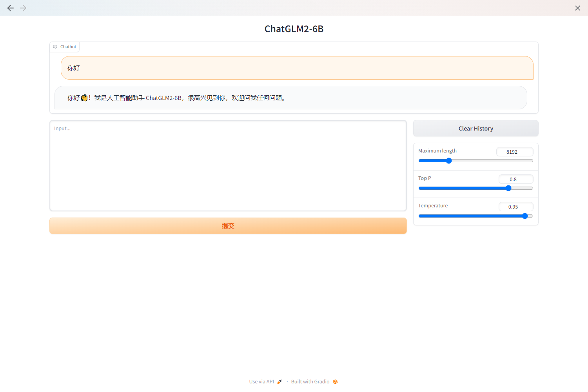The width and height of the screenshot is (588, 392).
Task: Click the Temperature value field 0.95
Action: [x=516, y=207]
